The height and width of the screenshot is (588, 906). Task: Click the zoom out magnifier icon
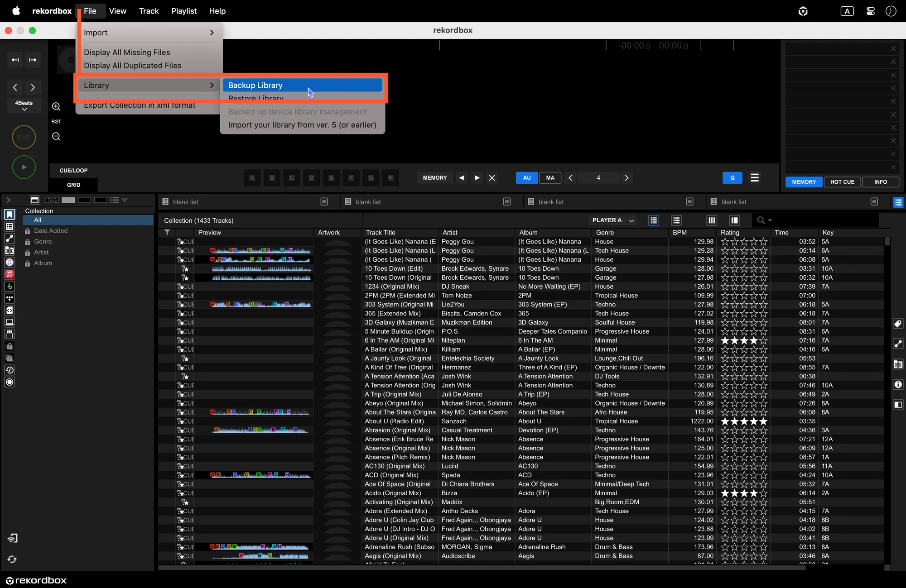click(56, 136)
